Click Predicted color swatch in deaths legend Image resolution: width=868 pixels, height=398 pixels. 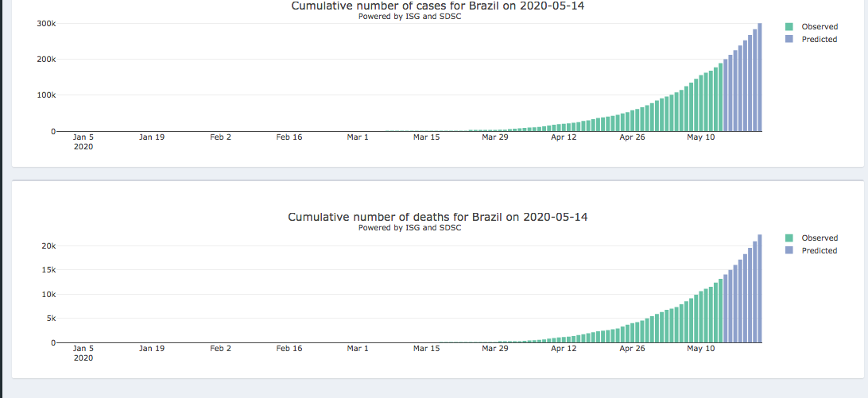pyautogui.click(x=789, y=250)
